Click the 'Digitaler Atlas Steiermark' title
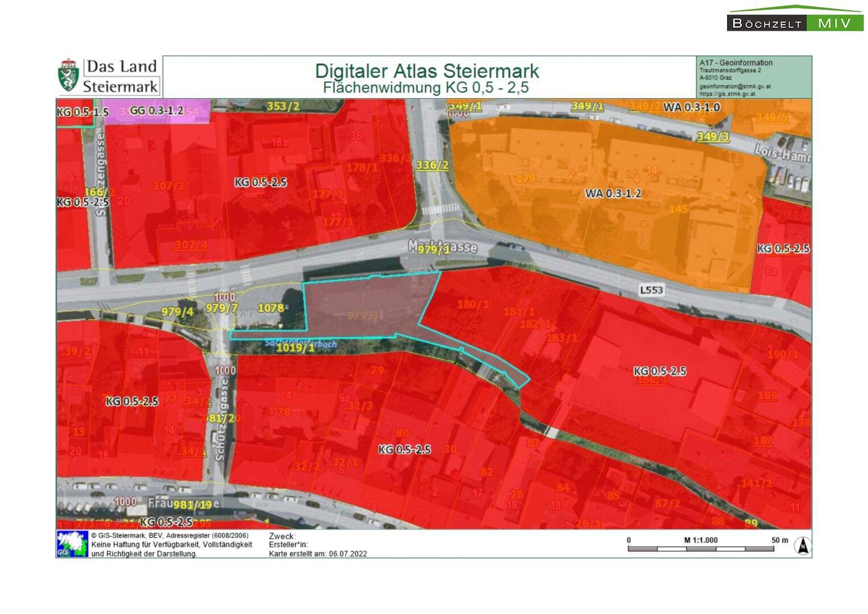868x614 pixels. tap(426, 72)
